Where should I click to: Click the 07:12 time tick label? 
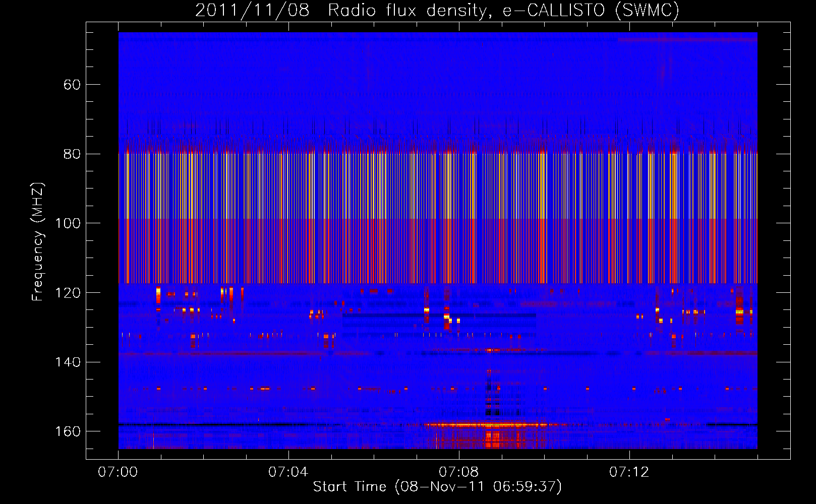[x=629, y=472]
